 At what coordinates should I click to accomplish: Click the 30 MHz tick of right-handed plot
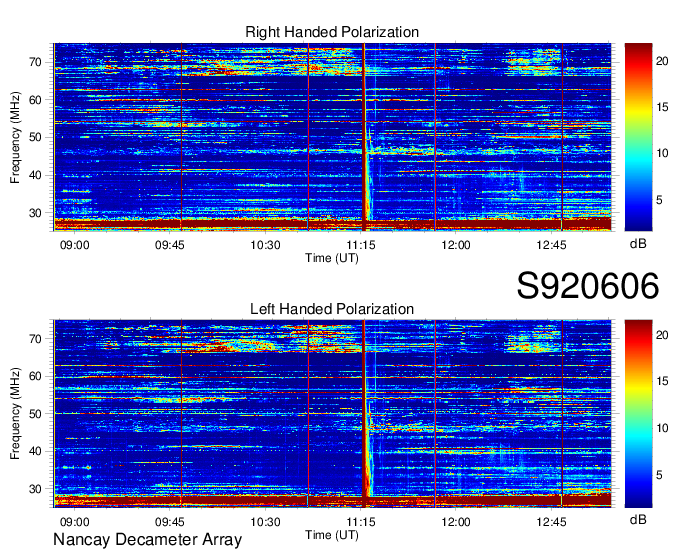tap(35, 213)
